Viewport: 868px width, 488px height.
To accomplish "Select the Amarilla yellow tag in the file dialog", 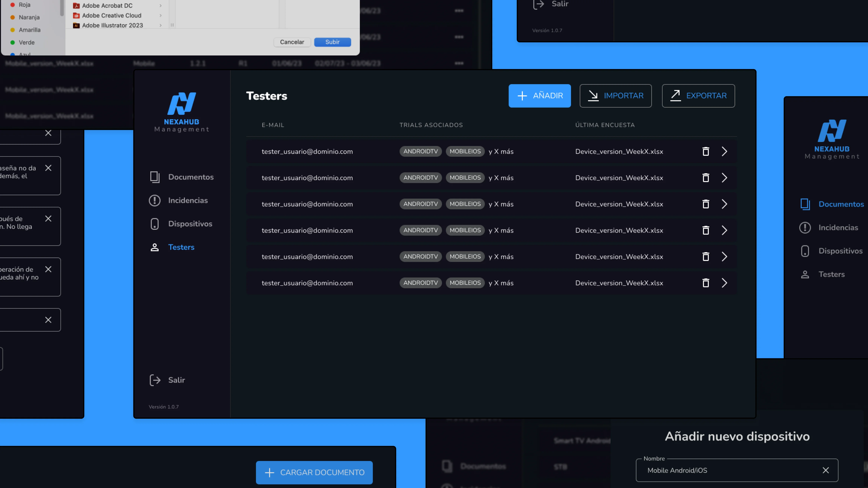I will [25, 30].
